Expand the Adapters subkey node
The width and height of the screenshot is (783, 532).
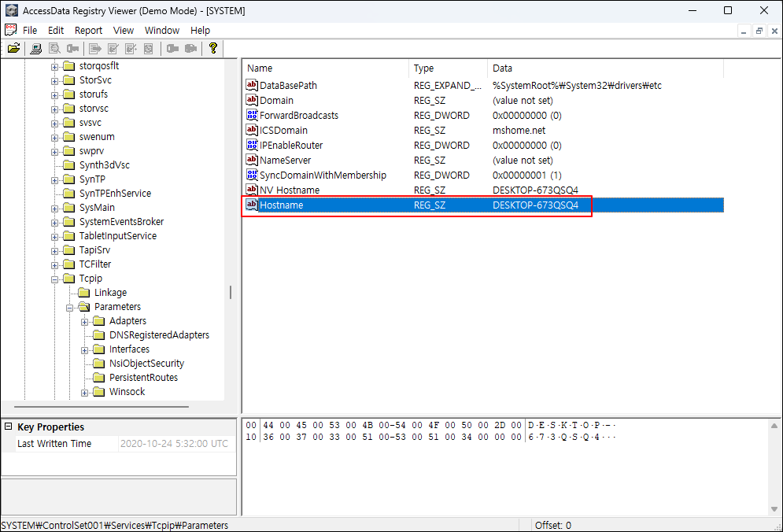pyautogui.click(x=84, y=322)
